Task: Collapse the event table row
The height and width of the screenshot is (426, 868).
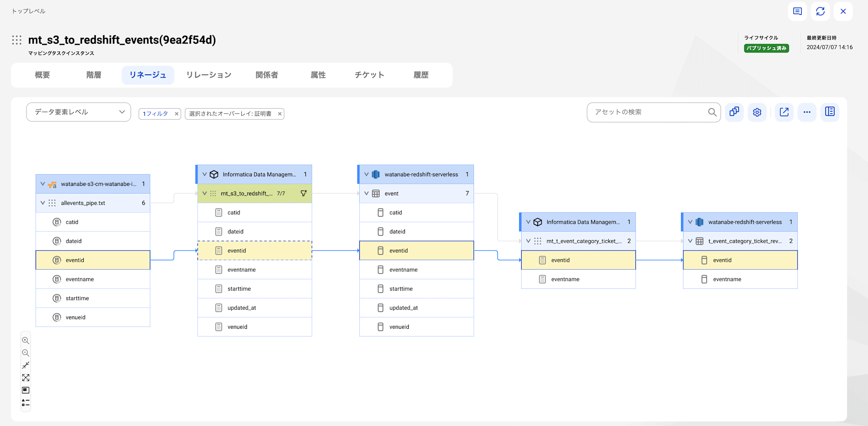Action: (366, 193)
